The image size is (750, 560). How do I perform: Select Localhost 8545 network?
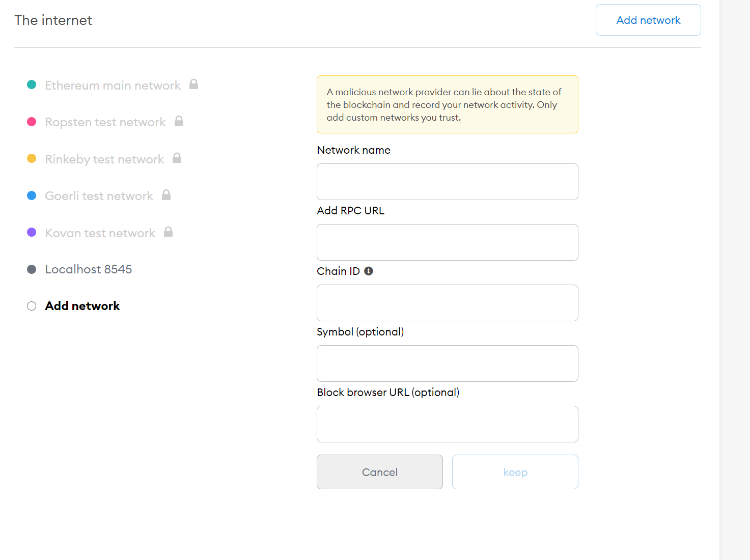click(x=88, y=269)
